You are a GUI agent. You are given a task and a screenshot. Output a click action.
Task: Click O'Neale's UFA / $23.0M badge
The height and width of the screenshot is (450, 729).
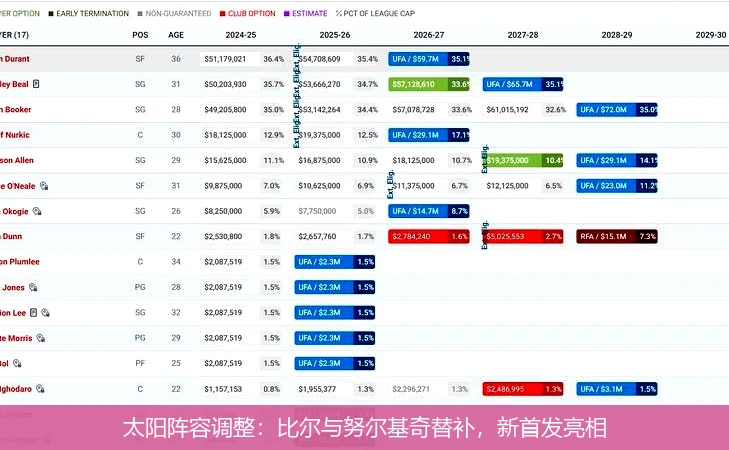pyautogui.click(x=616, y=186)
